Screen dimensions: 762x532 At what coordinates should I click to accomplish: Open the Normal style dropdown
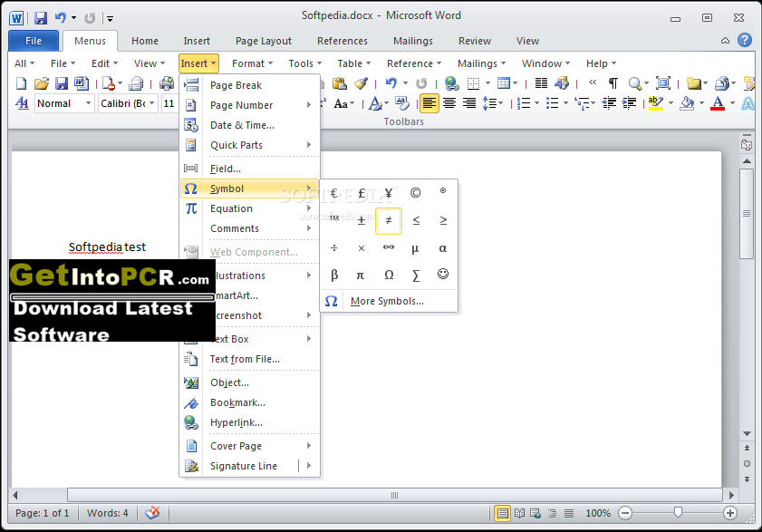click(x=88, y=103)
